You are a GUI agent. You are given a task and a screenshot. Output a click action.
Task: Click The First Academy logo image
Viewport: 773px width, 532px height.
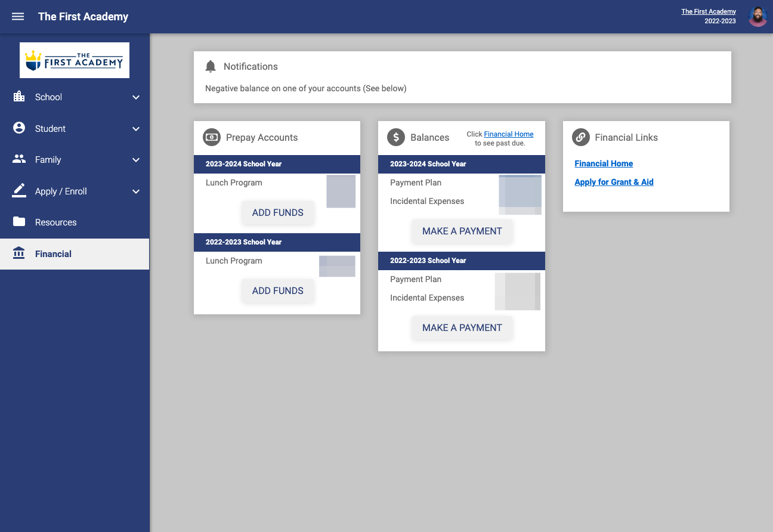click(75, 60)
